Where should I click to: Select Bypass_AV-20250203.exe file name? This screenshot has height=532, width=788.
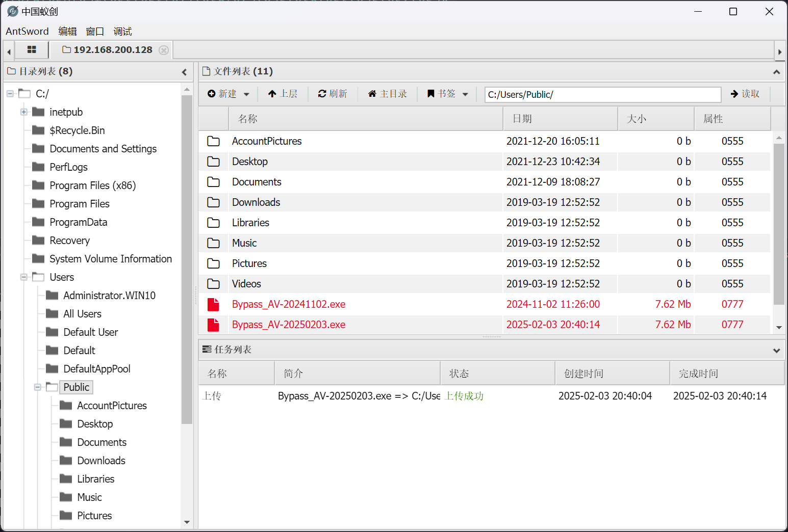(x=289, y=325)
